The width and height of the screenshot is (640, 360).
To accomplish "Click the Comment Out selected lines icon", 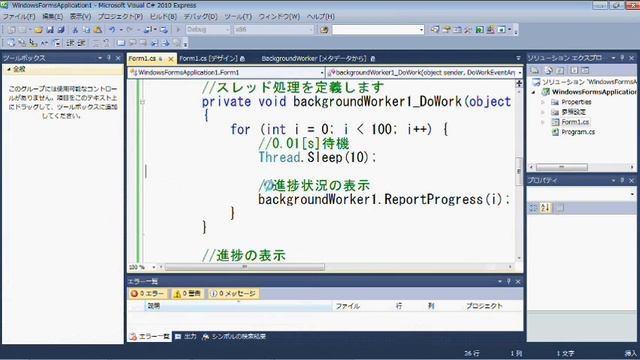I will pyautogui.click(x=96, y=43).
